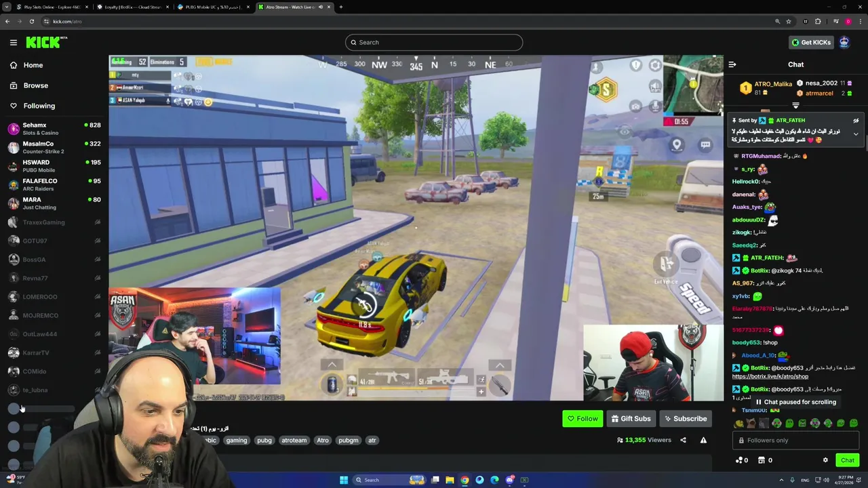Open offline channel TraxexGaming
Image resolution: width=868 pixels, height=488 pixels.
(x=54, y=222)
